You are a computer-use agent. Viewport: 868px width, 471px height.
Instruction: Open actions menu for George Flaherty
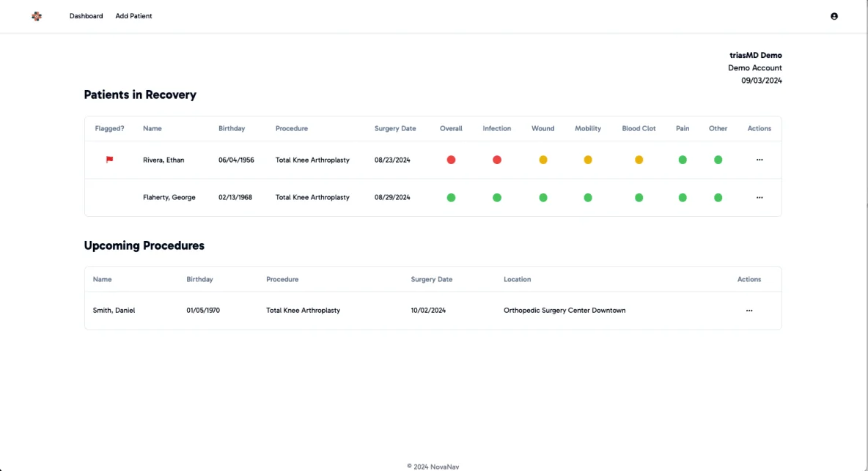pyautogui.click(x=759, y=198)
